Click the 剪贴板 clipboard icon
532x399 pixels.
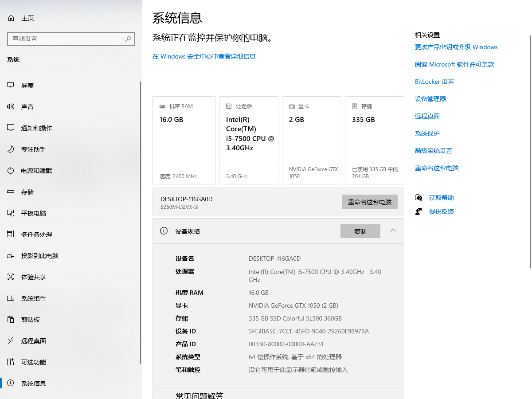10,319
